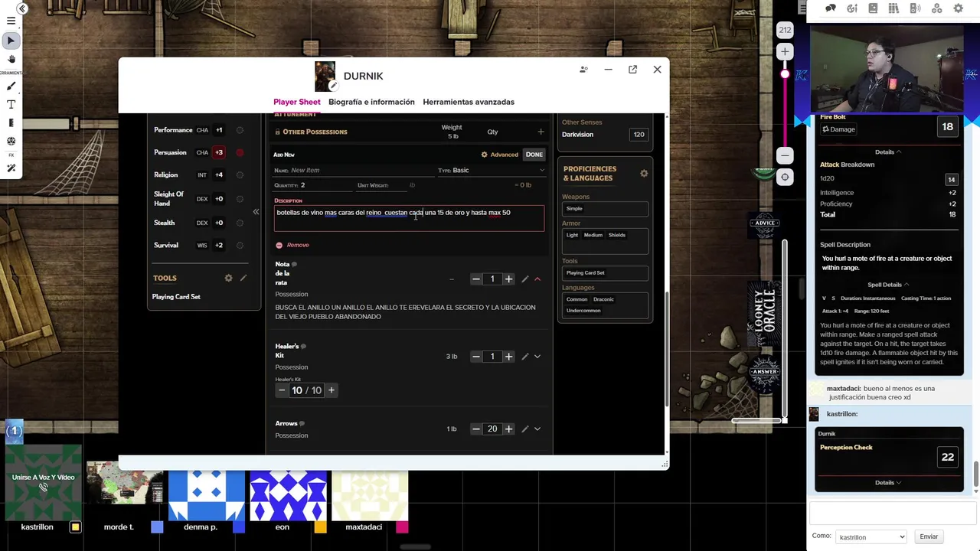Toggle Survival proficiency circle
The height and width of the screenshot is (551, 980).
coord(240,245)
